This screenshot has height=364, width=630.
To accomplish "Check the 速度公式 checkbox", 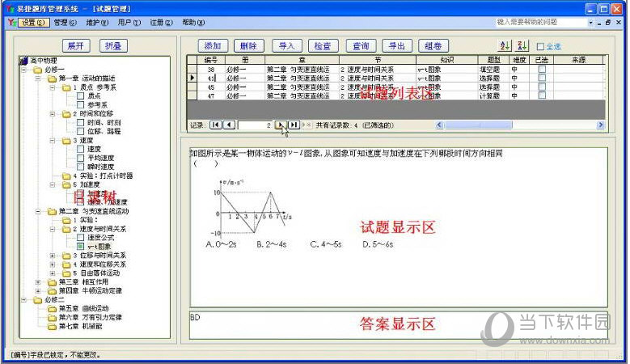I will pyautogui.click(x=81, y=238).
